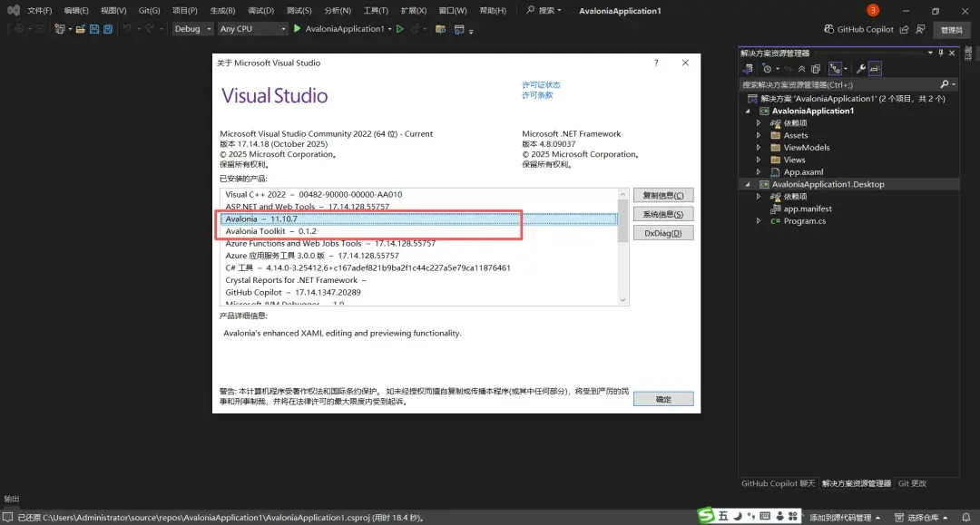Open the 许可条款 link
Image resolution: width=980 pixels, height=525 pixels.
tap(538, 93)
